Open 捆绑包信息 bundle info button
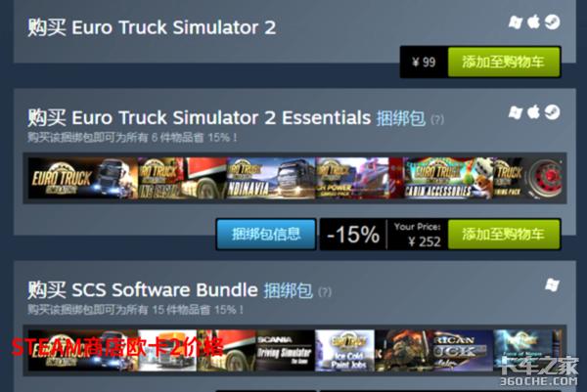This screenshot has height=392, width=587. 266,235
